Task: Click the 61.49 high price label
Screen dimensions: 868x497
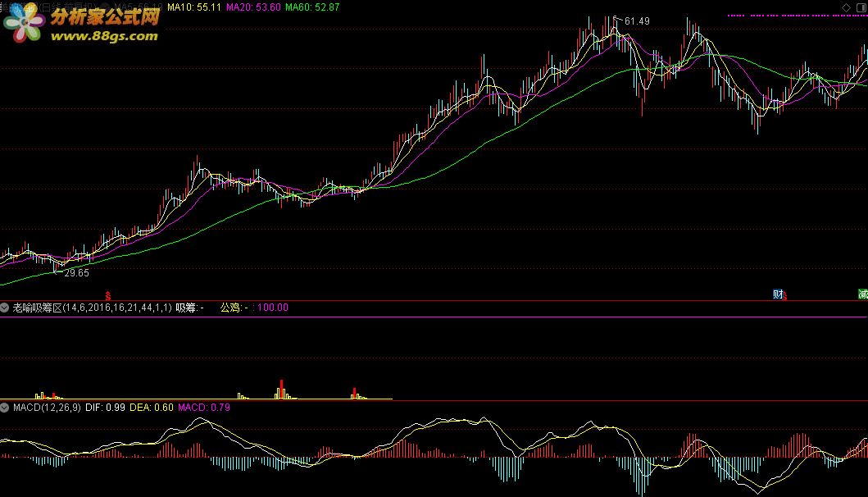Action: click(x=637, y=21)
